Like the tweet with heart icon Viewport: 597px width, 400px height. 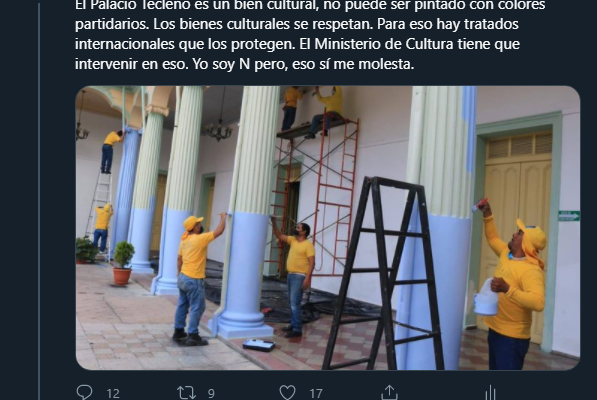pos(287,392)
